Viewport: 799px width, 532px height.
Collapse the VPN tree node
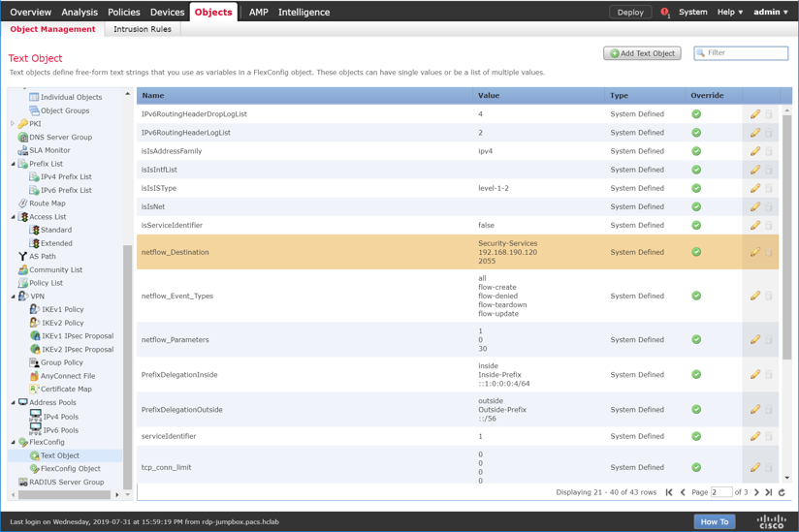click(x=13, y=297)
